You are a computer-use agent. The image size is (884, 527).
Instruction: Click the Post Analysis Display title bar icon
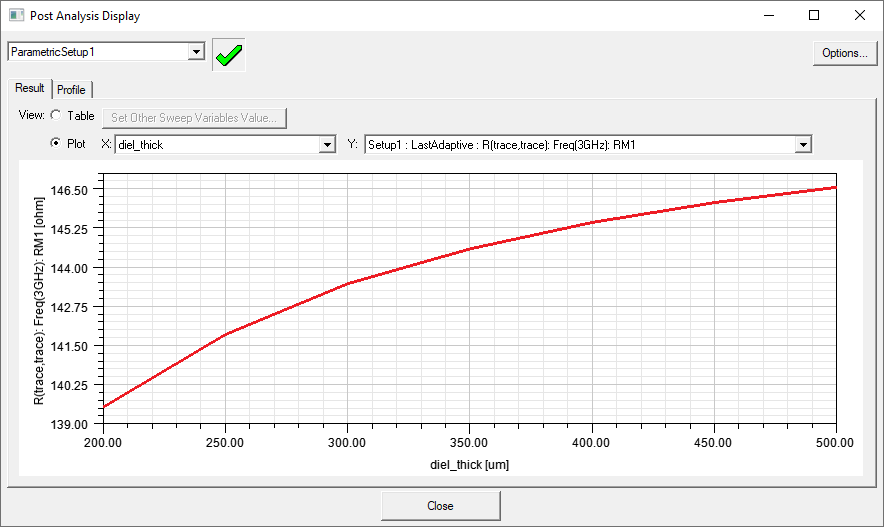point(17,16)
